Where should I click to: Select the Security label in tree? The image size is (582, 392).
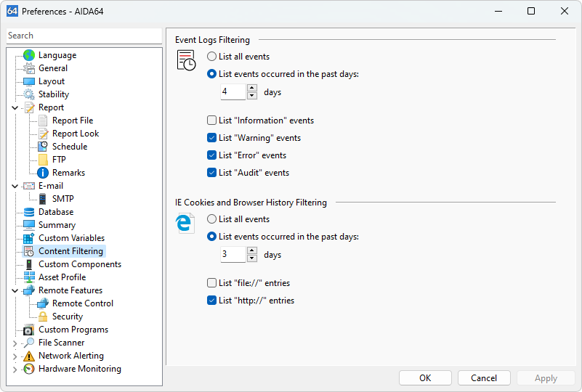point(68,317)
